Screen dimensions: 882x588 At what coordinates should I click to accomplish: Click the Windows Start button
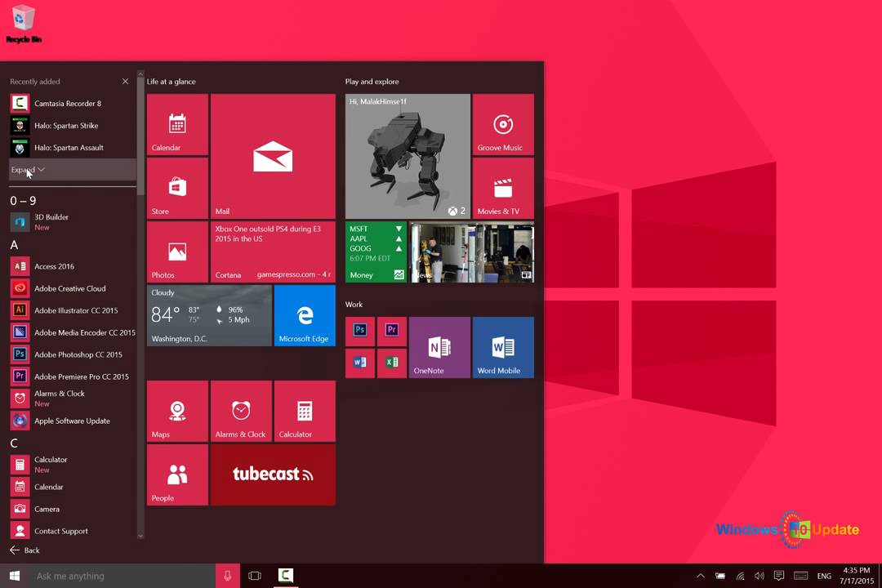click(x=15, y=576)
